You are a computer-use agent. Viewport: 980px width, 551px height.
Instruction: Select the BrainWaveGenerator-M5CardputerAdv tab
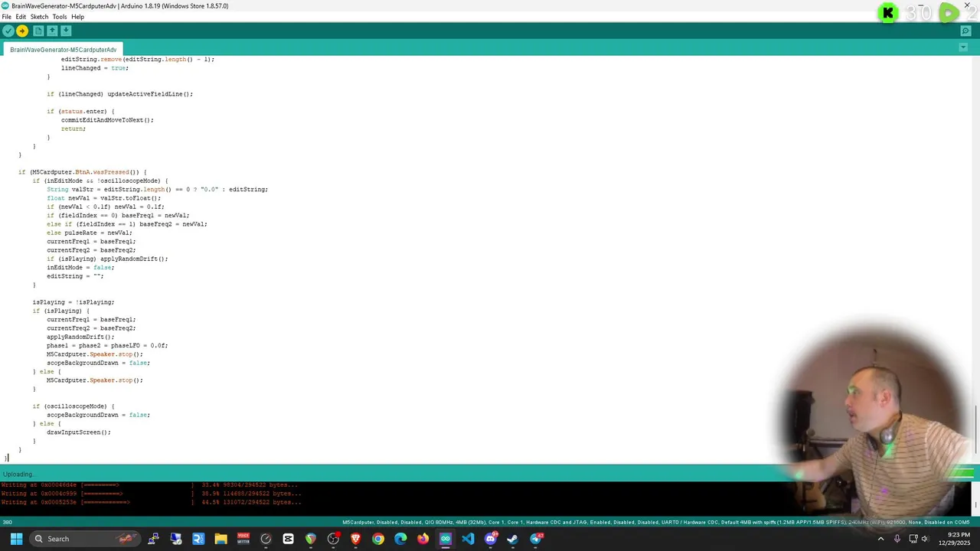click(63, 50)
